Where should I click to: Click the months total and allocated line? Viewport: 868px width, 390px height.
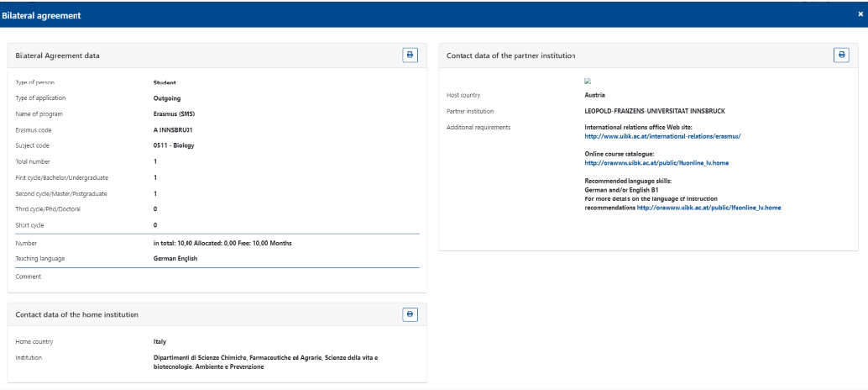[x=216, y=243]
